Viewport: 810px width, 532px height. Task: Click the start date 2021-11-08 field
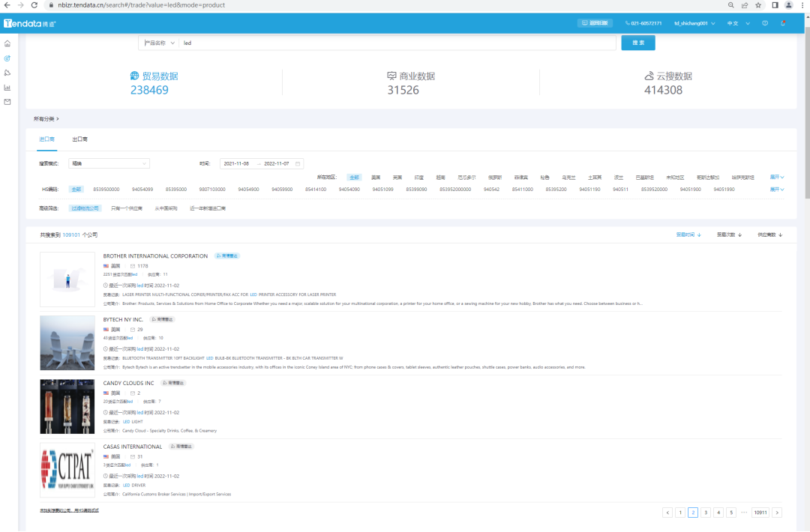click(x=236, y=163)
